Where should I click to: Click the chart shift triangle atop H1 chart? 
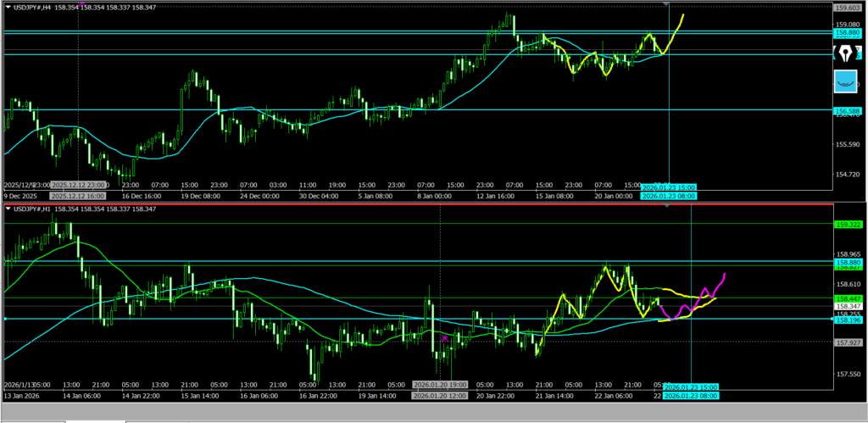(x=668, y=206)
